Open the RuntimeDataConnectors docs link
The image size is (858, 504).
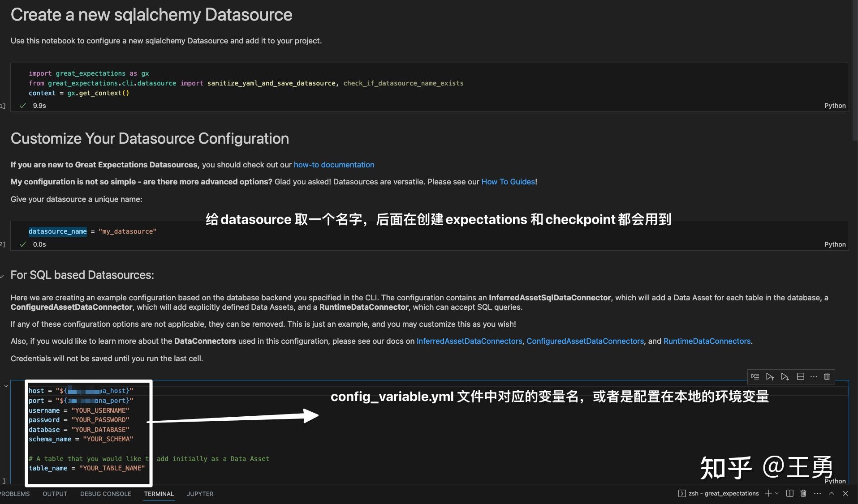tap(707, 341)
